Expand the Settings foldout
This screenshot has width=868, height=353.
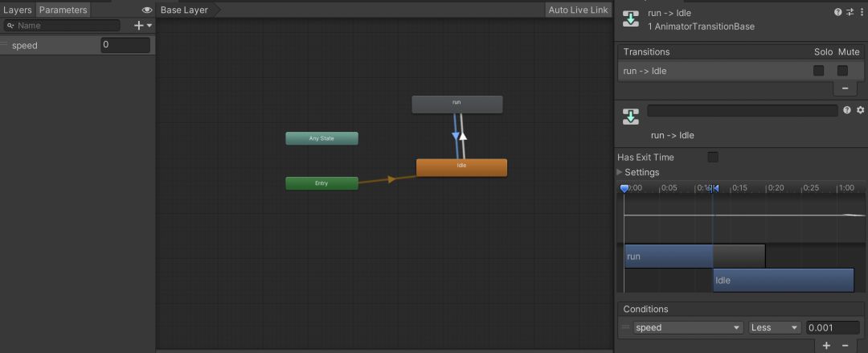point(620,172)
